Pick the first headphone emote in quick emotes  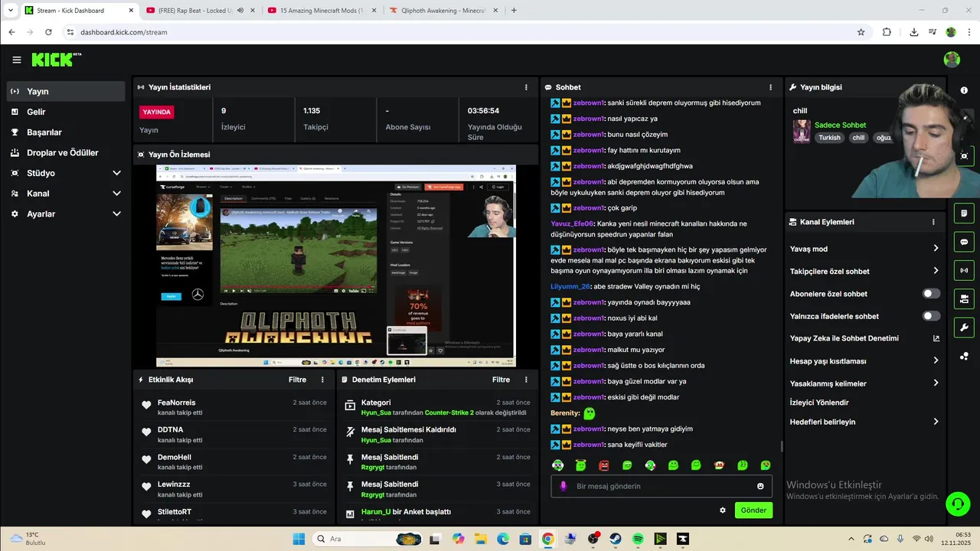coord(558,465)
